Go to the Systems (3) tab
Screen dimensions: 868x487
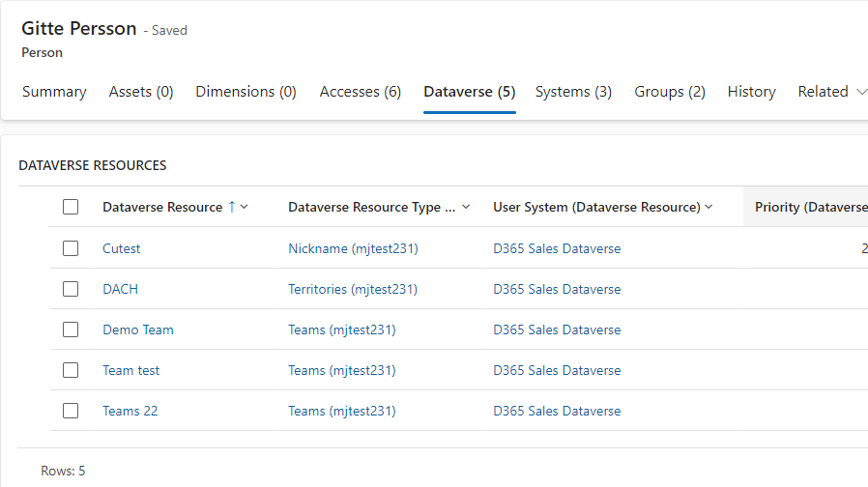coord(573,92)
